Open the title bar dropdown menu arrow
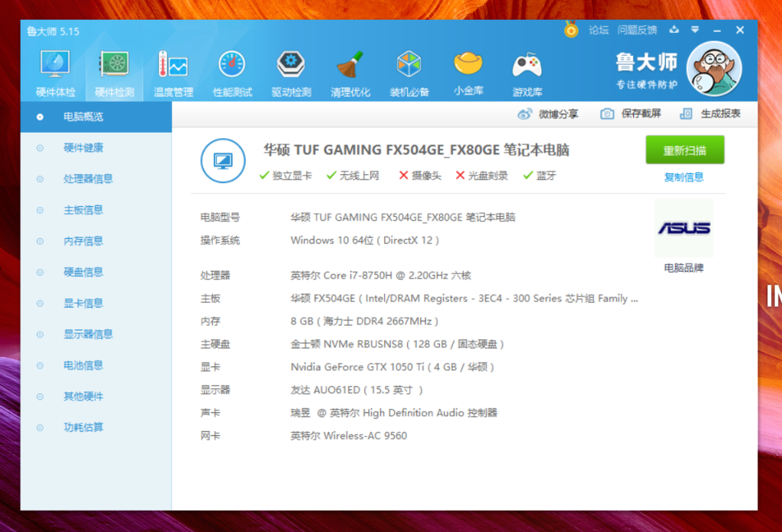The height and width of the screenshot is (532, 782). click(695, 30)
